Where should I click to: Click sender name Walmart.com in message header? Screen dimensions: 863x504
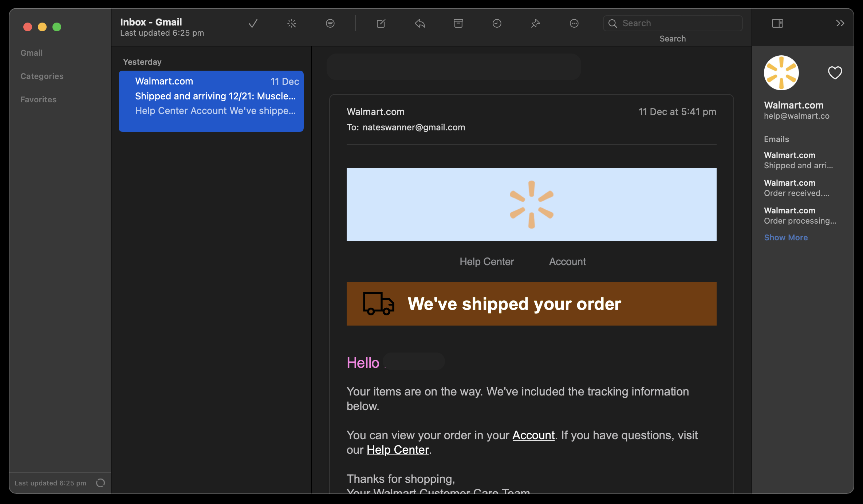[x=376, y=112]
